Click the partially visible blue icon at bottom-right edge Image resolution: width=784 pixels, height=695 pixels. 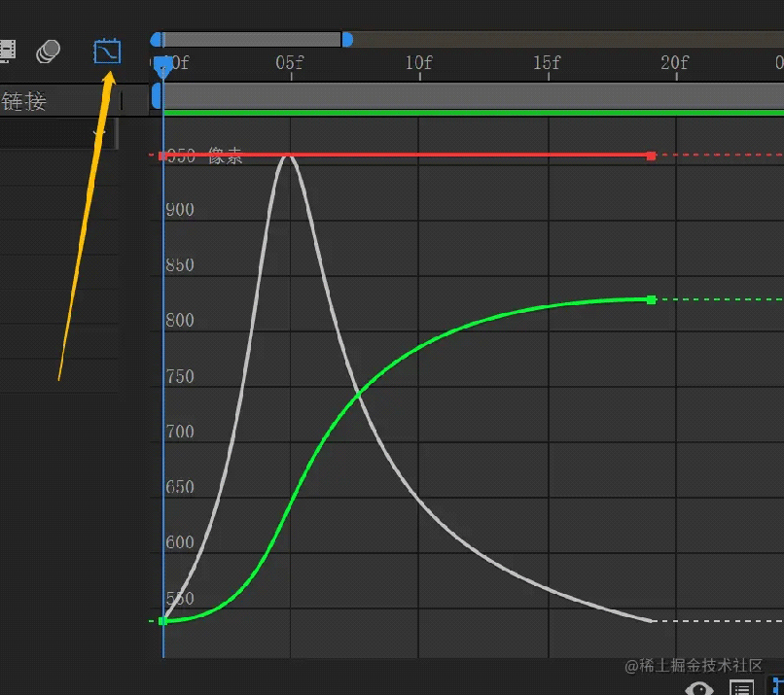tap(777, 688)
